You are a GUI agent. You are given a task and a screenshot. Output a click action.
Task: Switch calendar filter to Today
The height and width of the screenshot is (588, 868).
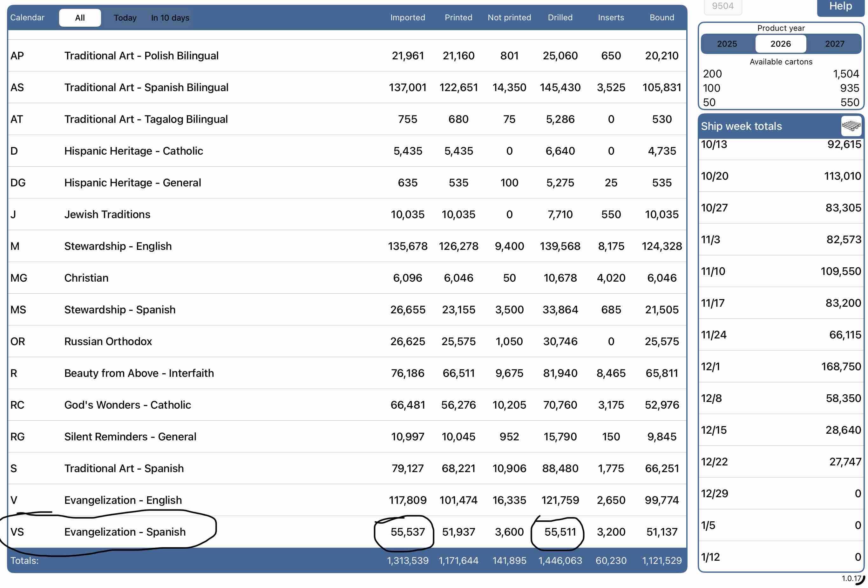tap(125, 18)
